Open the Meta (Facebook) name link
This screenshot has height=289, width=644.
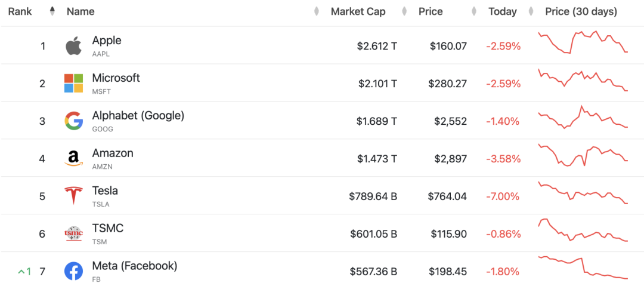tap(134, 266)
